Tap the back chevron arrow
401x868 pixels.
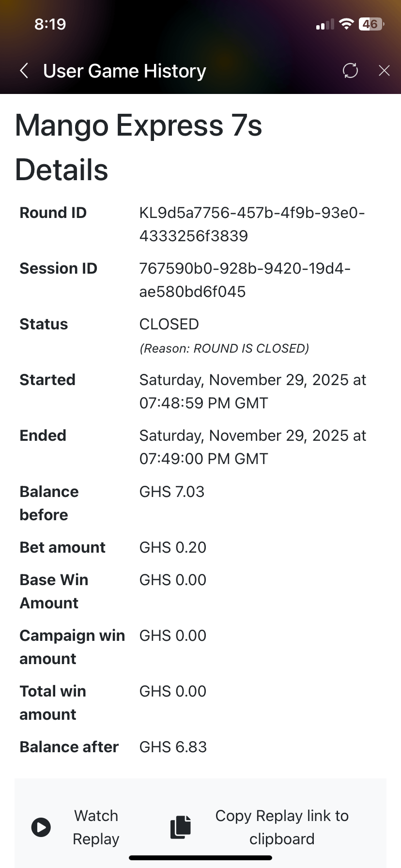click(24, 71)
